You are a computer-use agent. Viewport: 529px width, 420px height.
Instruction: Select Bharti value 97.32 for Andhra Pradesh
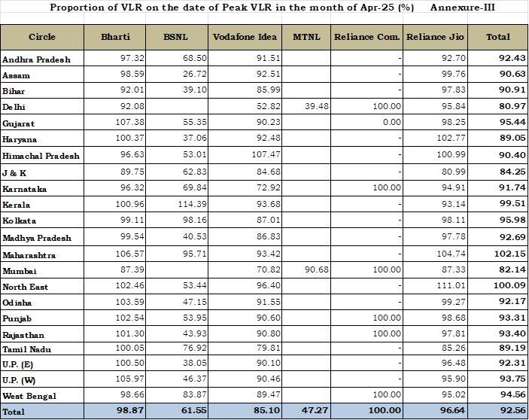click(132, 58)
